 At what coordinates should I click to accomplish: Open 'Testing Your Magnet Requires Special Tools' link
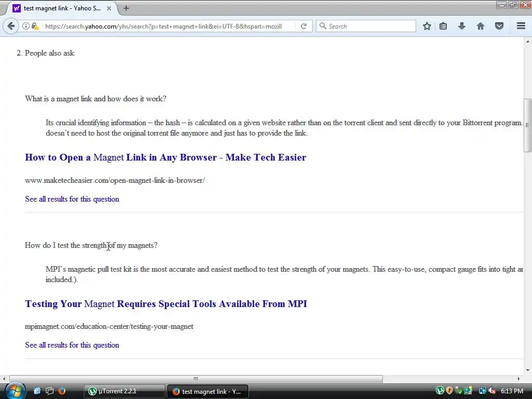tap(166, 303)
